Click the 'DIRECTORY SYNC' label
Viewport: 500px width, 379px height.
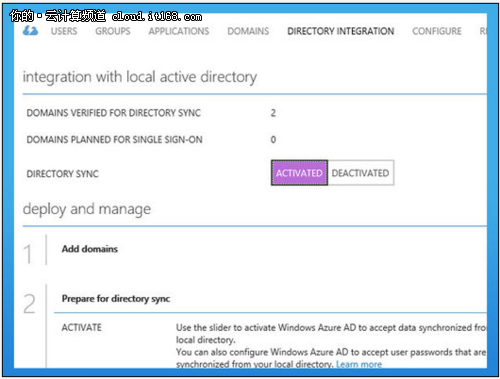coord(63,174)
